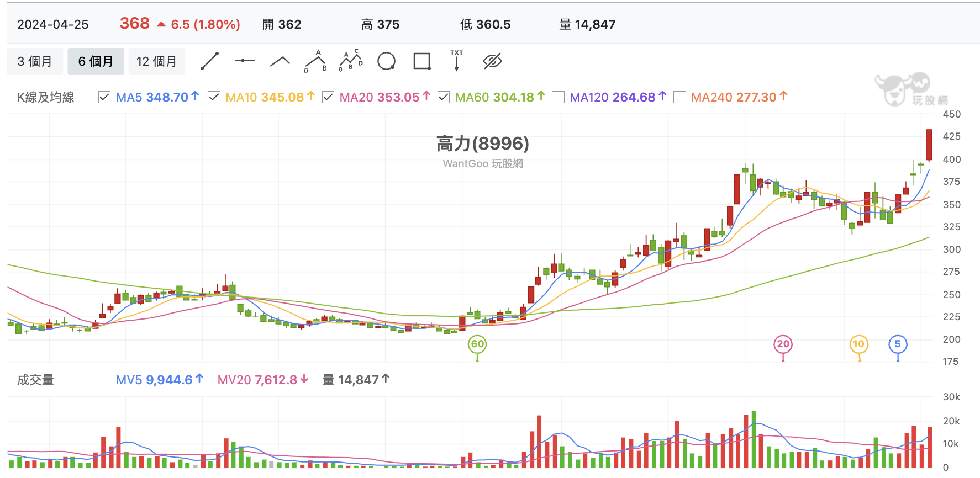Click the MA10 345.08 value label
The height and width of the screenshot is (478, 980).
pos(270,97)
